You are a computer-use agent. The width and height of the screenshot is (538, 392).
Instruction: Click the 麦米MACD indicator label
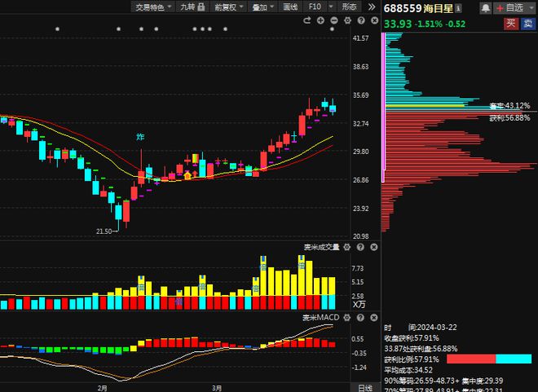(320, 318)
